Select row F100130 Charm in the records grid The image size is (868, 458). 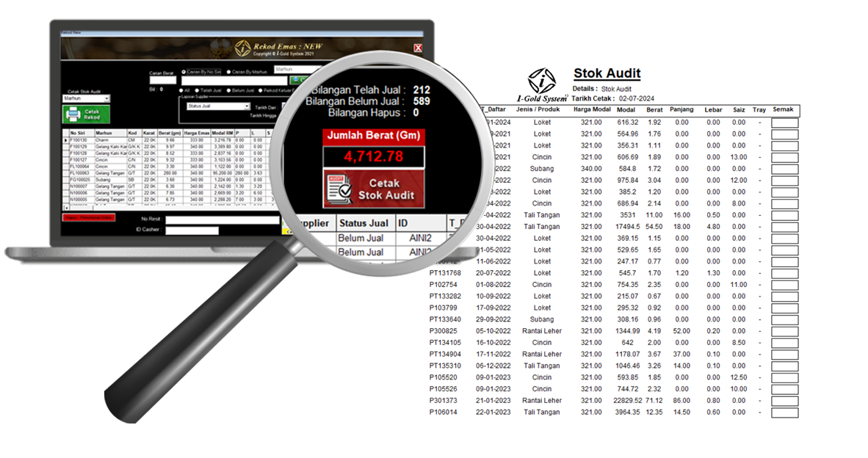pyautogui.click(x=79, y=139)
